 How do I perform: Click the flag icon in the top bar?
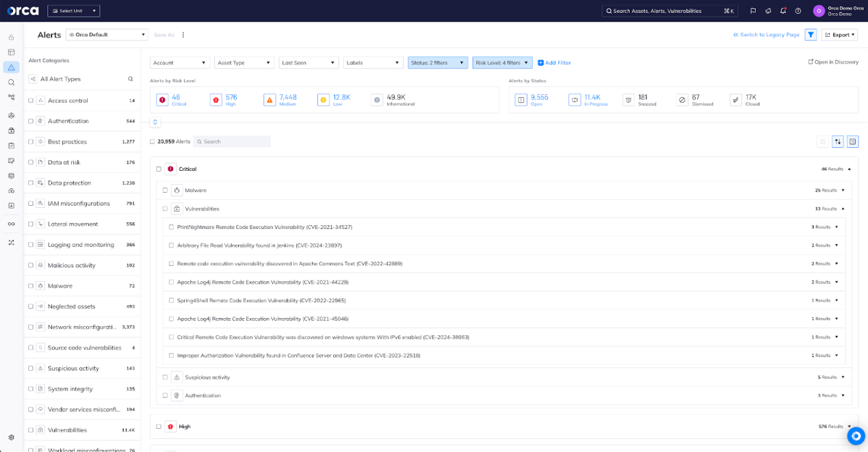[753, 11]
